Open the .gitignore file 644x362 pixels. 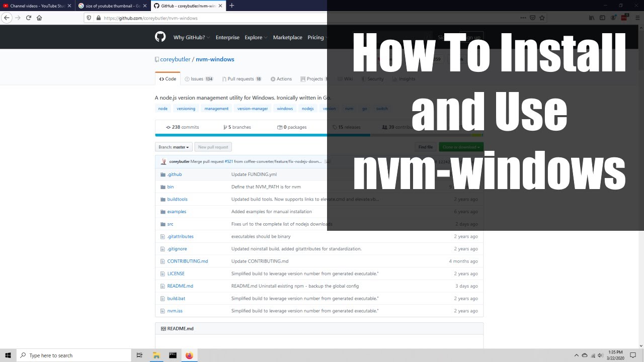point(177,249)
